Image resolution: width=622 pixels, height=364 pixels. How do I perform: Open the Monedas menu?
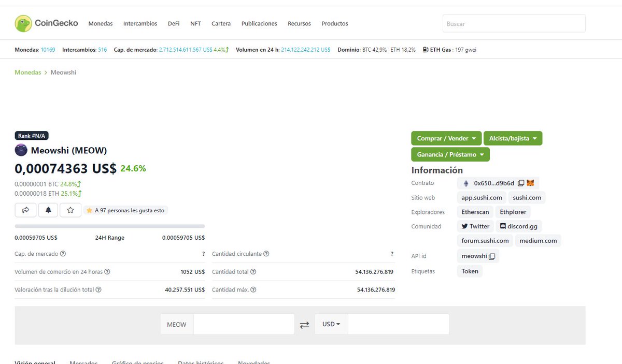point(101,24)
